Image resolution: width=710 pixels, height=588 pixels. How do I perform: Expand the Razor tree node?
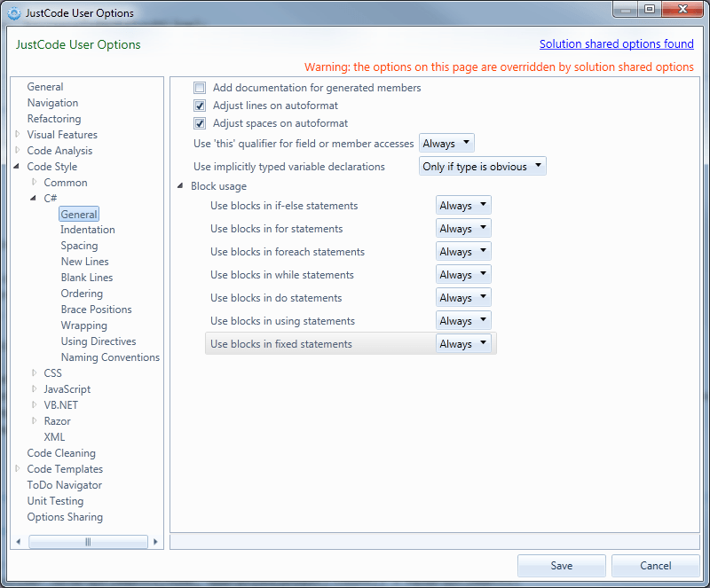click(x=35, y=420)
